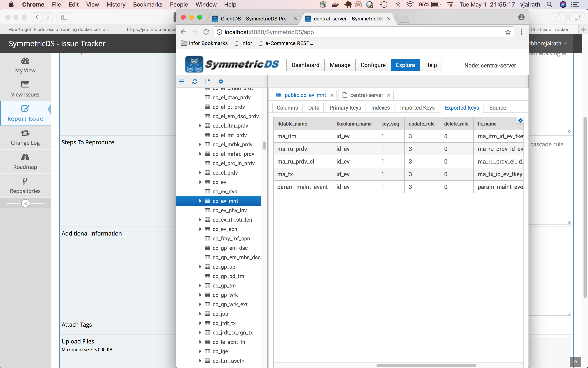Switch to the Data tab
The image size is (588, 368).
pyautogui.click(x=313, y=108)
